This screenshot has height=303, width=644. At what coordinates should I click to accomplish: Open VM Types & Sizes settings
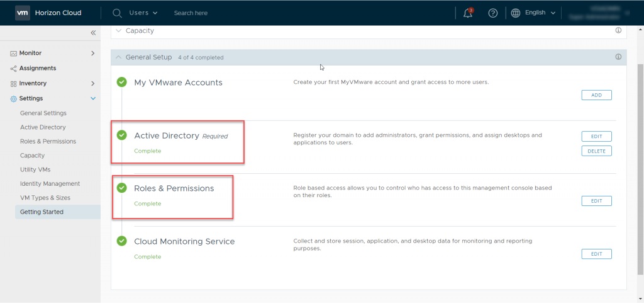click(45, 198)
